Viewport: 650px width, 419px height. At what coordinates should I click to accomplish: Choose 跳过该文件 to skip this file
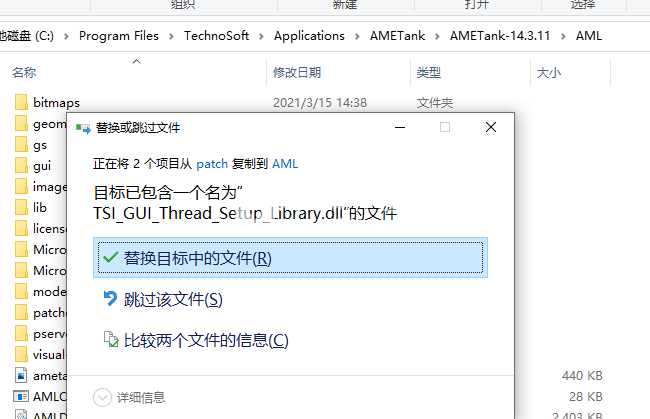[x=172, y=299]
